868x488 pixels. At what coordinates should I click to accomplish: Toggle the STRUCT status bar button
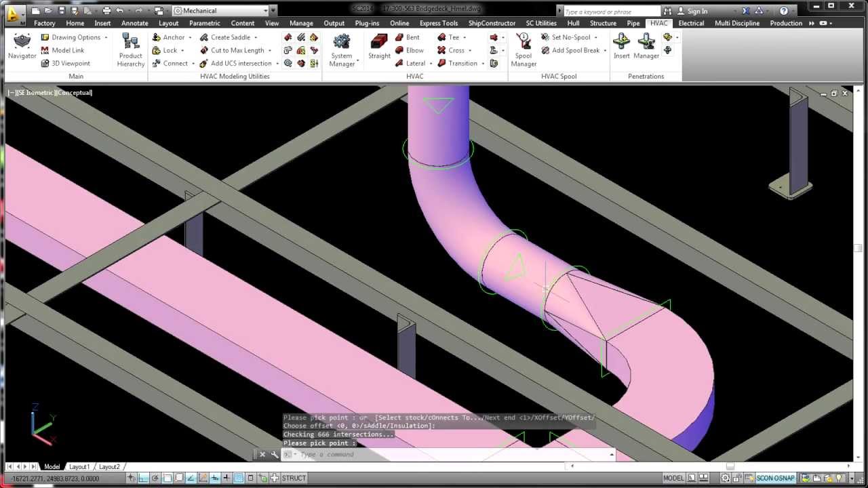click(x=294, y=478)
